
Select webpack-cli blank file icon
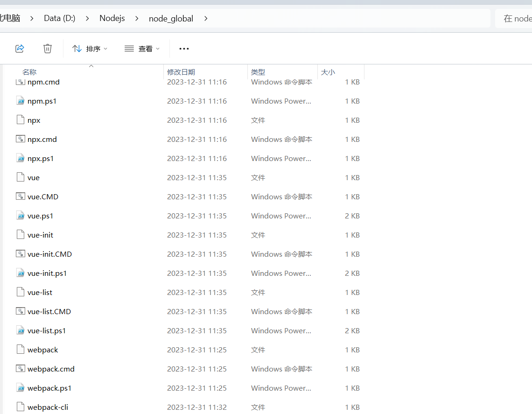point(21,407)
